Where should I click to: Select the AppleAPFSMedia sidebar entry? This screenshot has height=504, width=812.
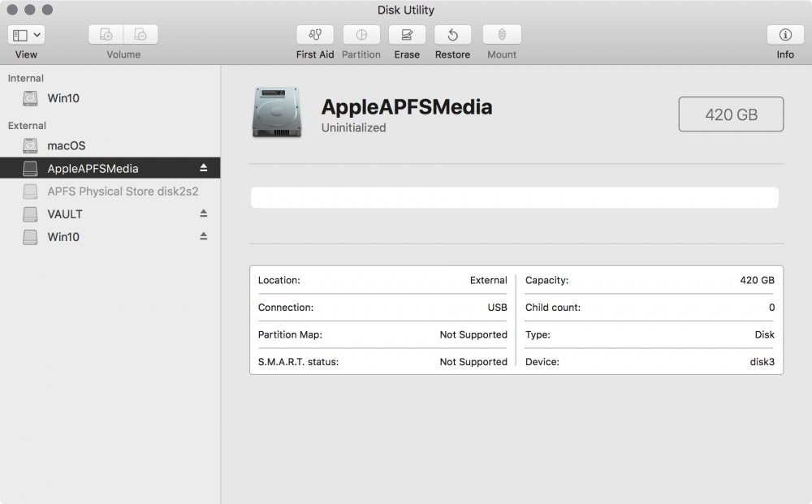click(110, 168)
